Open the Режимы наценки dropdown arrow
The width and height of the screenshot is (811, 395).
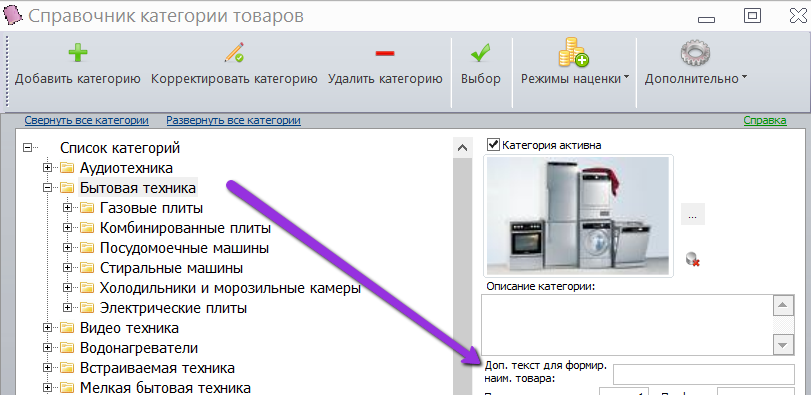(x=626, y=78)
